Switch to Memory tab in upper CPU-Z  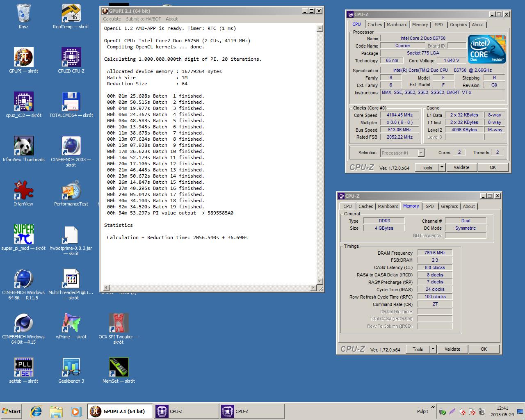[420, 25]
